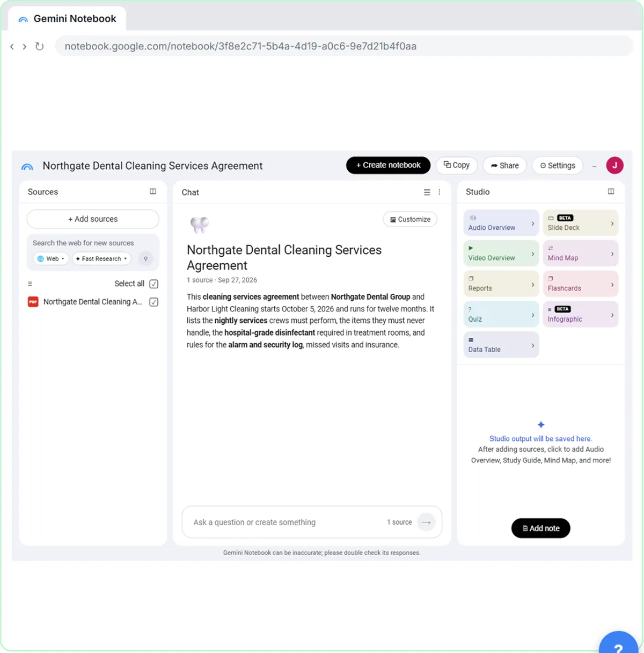The image size is (644, 653).
Task: Toggle the Select all checkbox
Action: [x=154, y=284]
